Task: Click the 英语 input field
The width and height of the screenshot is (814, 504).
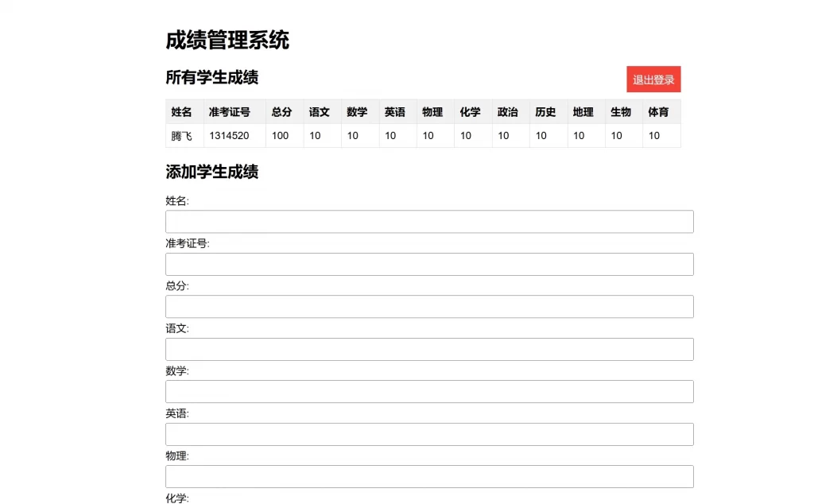Action: pyautogui.click(x=428, y=433)
